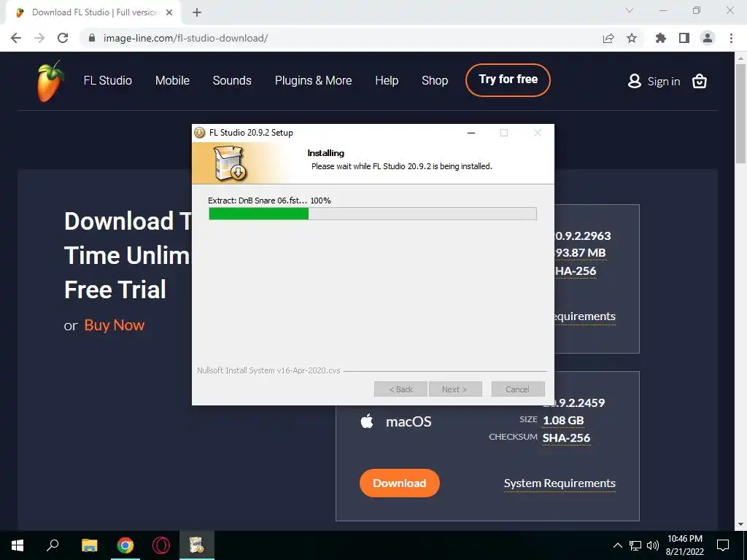Viewport: 747px width, 560px height.
Task: Click the installer box icon in setup header
Action: [230, 163]
